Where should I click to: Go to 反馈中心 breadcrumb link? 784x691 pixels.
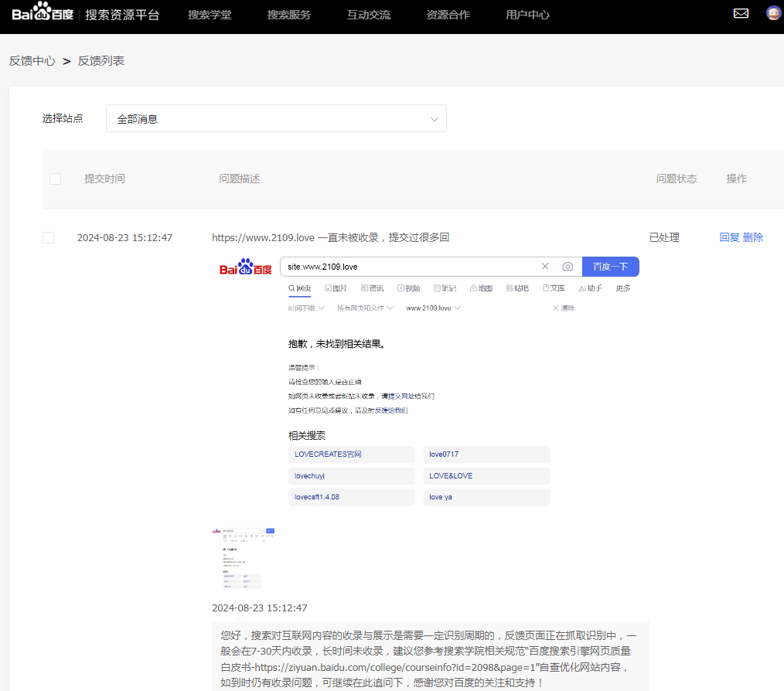[x=32, y=60]
